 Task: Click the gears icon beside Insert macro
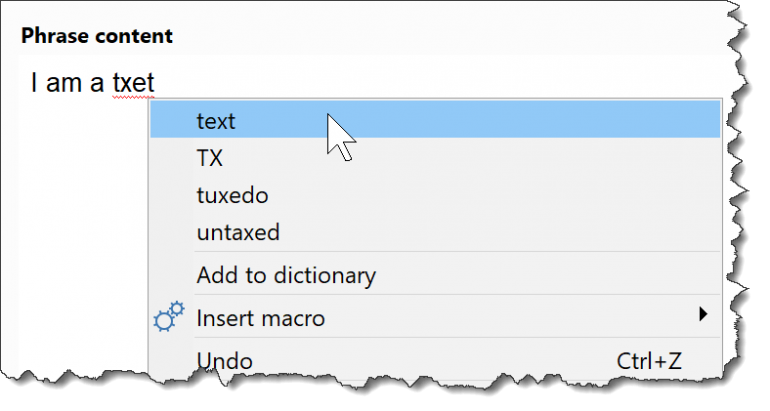169,317
